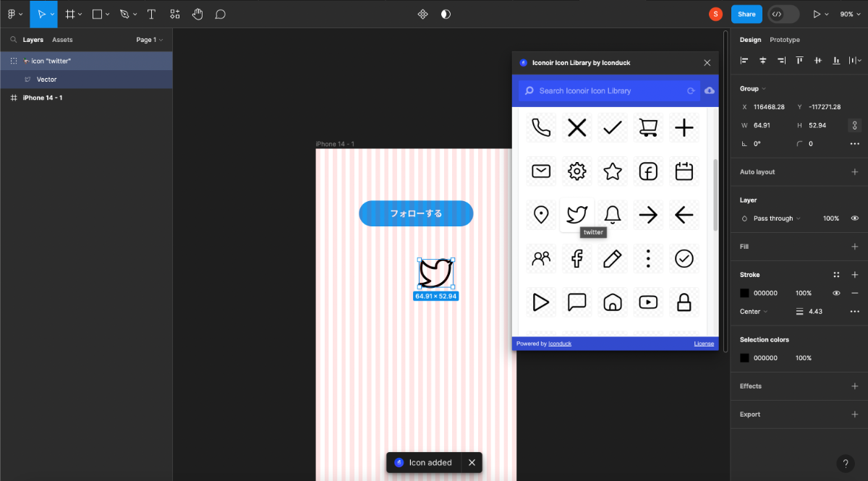The height and width of the screenshot is (481, 868).
Task: Insert the bell icon
Action: click(x=613, y=215)
